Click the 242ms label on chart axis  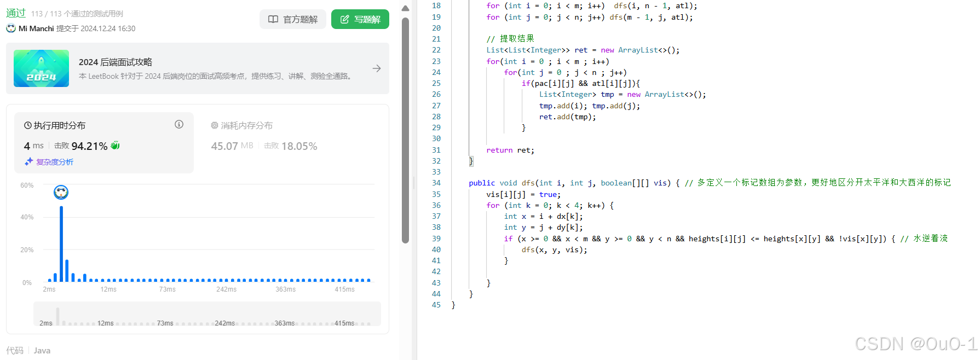[226, 289]
